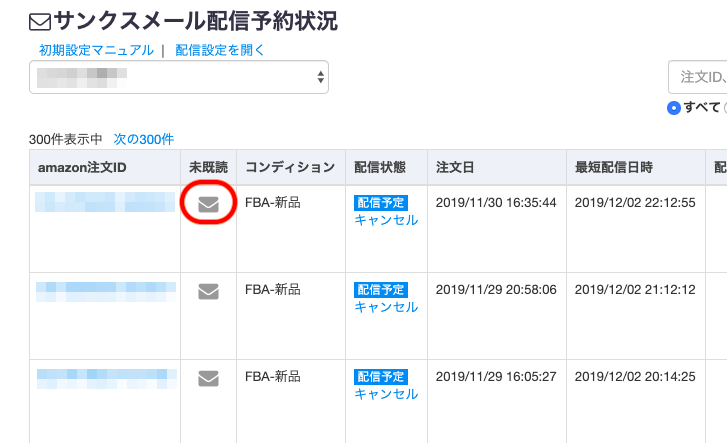This screenshot has height=443, width=727.
Task: Open blurred order ID link in the 2019/11/30 row
Action: pyautogui.click(x=105, y=202)
